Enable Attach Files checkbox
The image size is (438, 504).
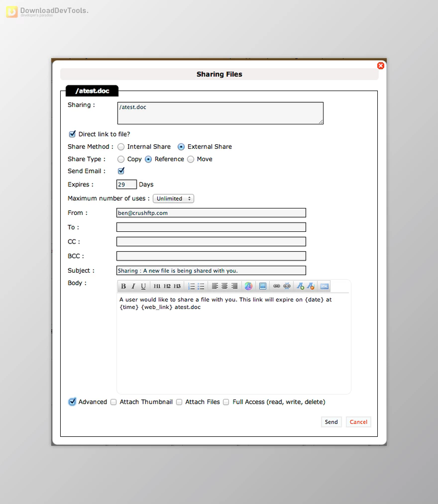coord(179,402)
